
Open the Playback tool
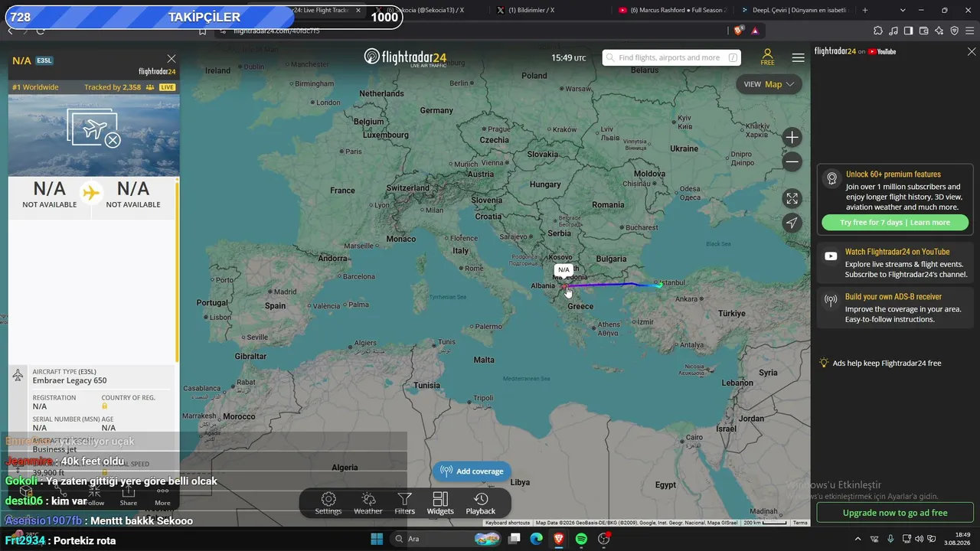pyautogui.click(x=481, y=504)
